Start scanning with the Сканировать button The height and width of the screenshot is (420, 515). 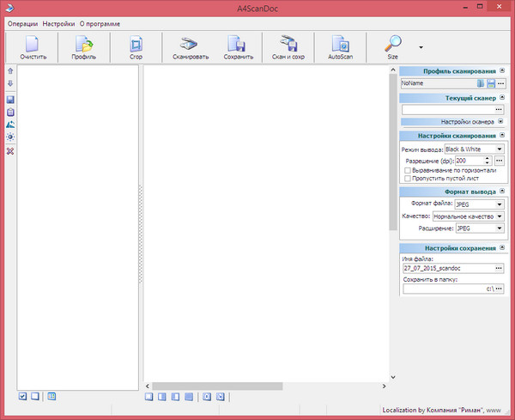point(192,47)
